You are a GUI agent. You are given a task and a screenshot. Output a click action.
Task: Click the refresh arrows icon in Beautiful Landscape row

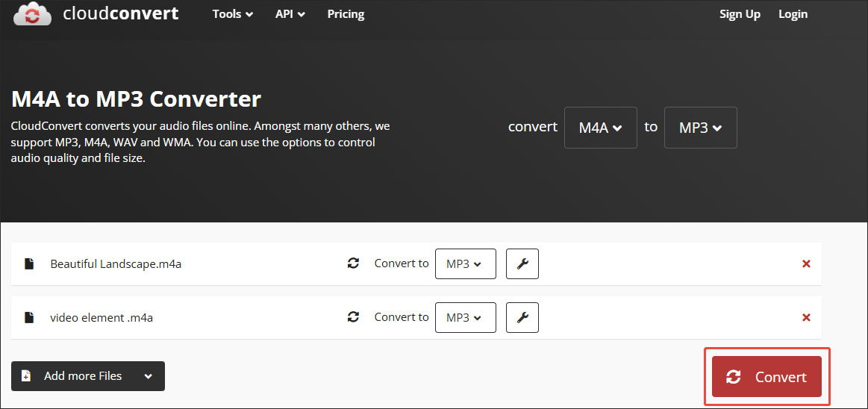353,263
